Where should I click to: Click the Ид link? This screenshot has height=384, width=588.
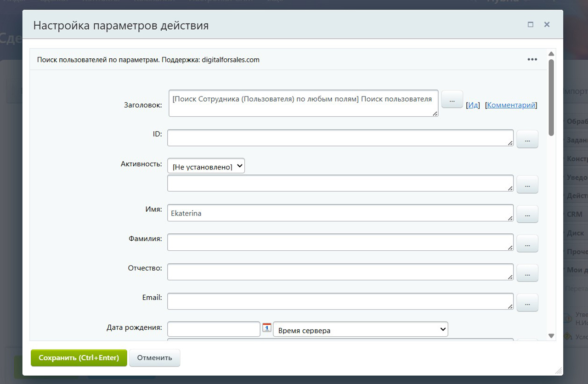click(x=473, y=105)
